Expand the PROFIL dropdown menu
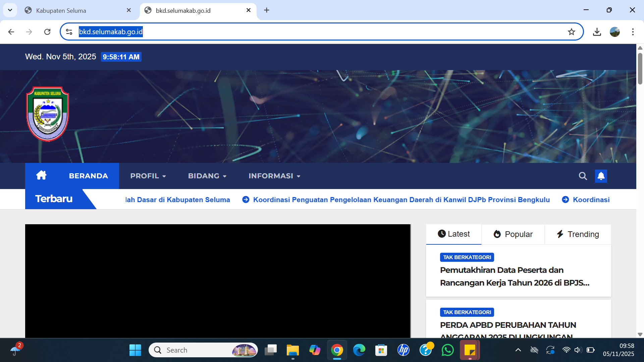This screenshot has width=644, height=362. coord(148,176)
